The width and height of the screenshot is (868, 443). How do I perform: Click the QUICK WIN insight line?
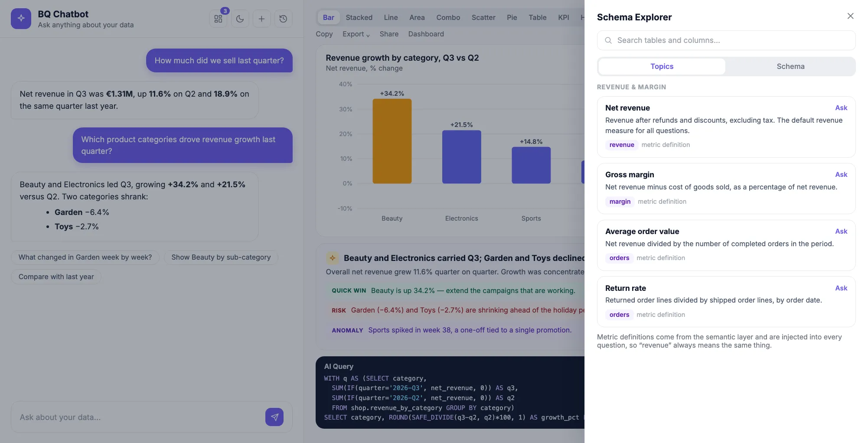coord(454,290)
